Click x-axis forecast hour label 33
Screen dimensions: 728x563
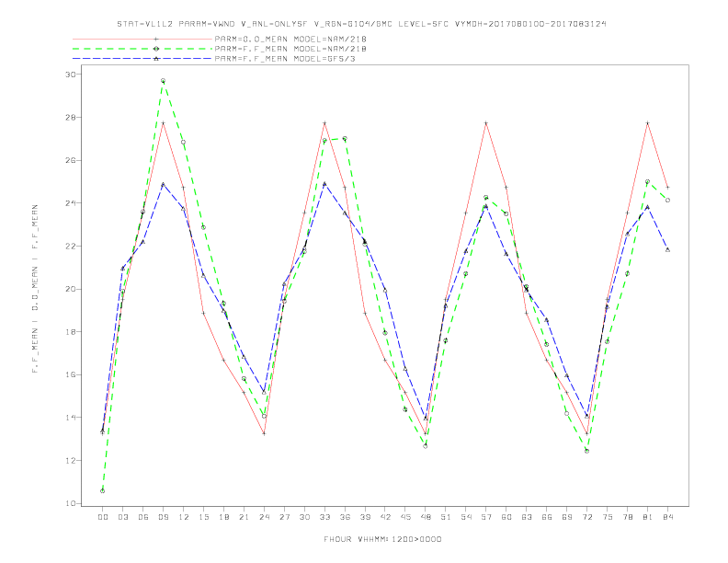click(324, 517)
